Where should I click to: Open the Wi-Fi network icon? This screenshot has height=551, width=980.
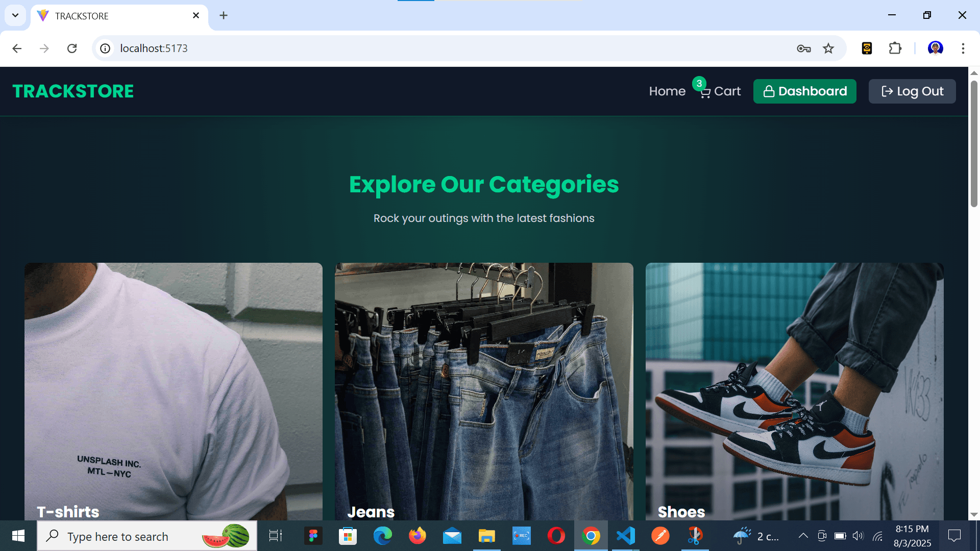877,536
